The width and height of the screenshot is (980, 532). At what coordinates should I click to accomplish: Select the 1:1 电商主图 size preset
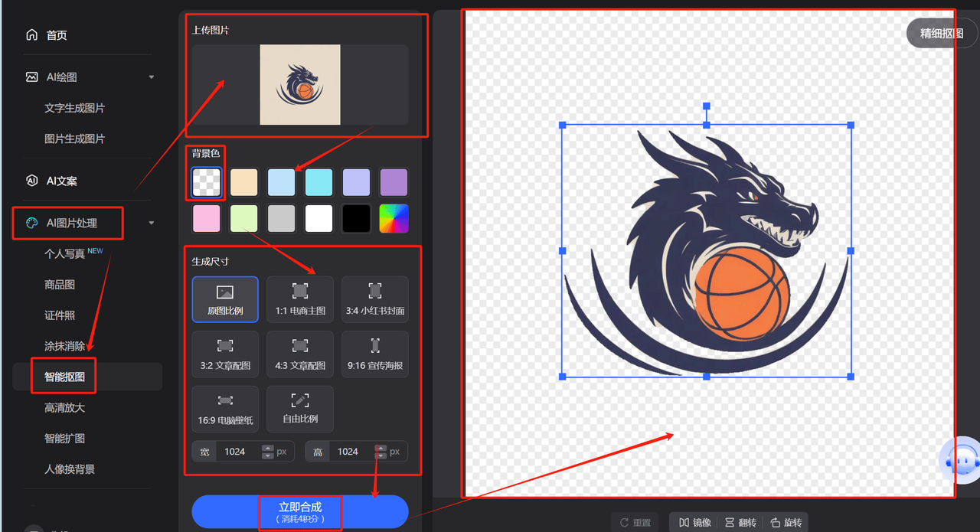pos(300,299)
